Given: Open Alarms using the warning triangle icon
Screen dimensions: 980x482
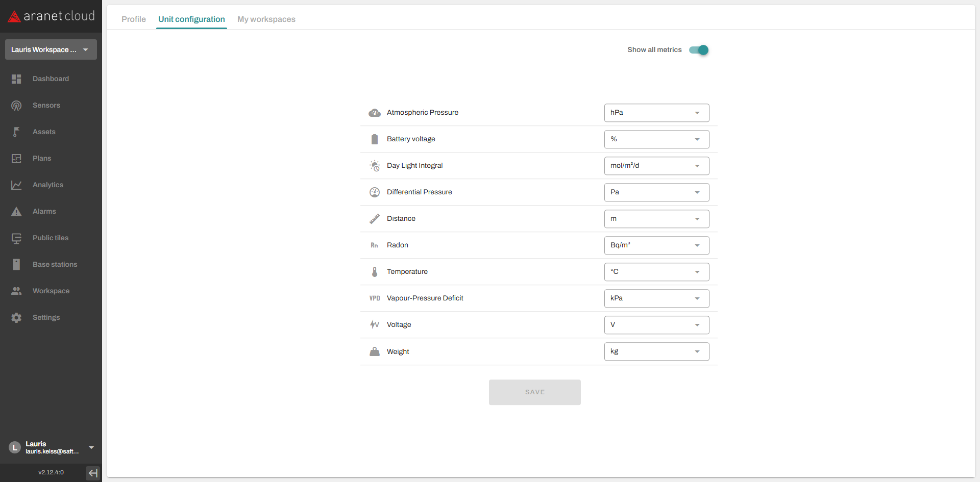Looking at the screenshot, I should click(x=16, y=212).
